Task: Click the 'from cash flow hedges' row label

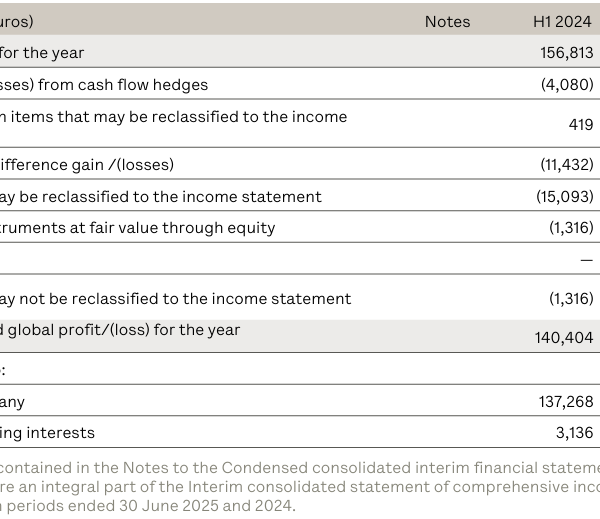Action: tap(104, 85)
